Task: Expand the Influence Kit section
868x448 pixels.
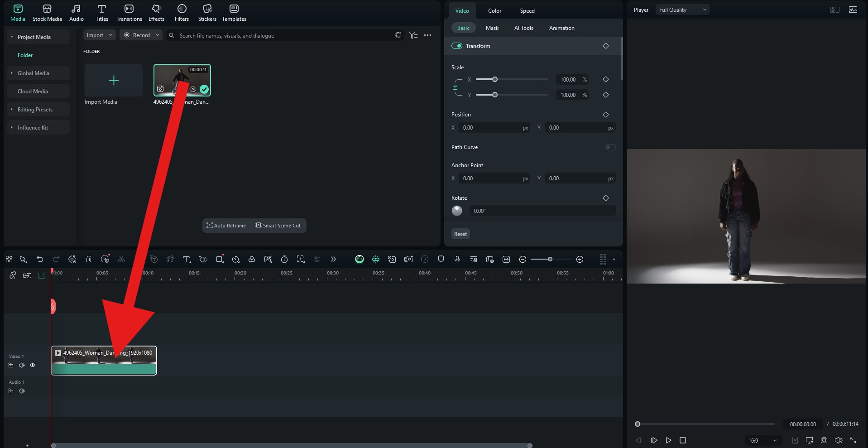Action: click(x=12, y=127)
